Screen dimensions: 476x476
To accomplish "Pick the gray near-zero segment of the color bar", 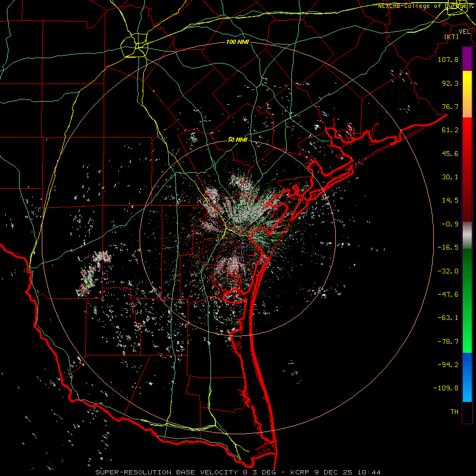I will (x=467, y=235).
